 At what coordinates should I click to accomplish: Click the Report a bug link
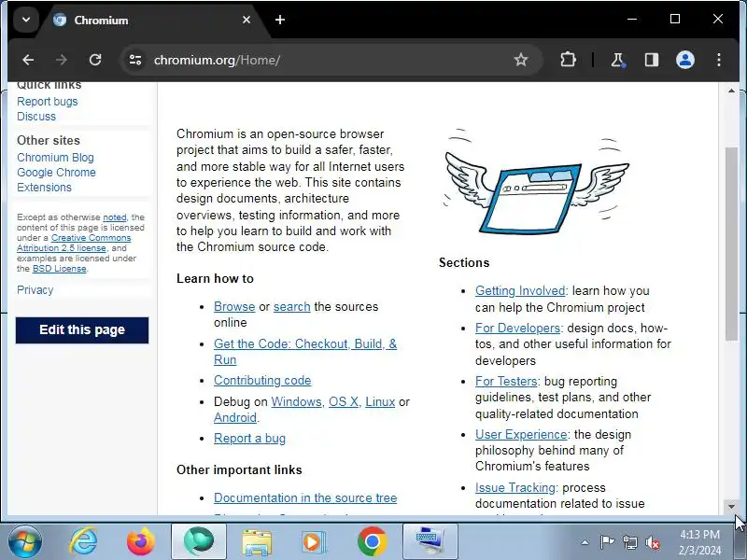click(249, 438)
